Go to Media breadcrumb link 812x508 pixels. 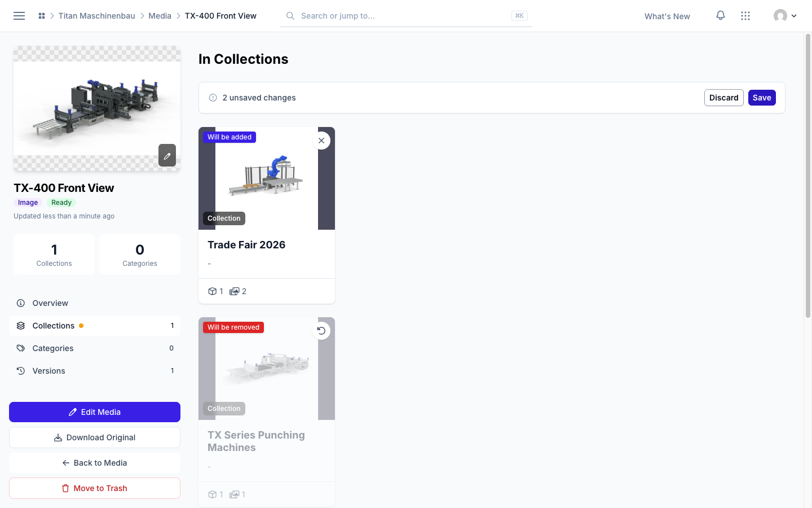tap(160, 16)
